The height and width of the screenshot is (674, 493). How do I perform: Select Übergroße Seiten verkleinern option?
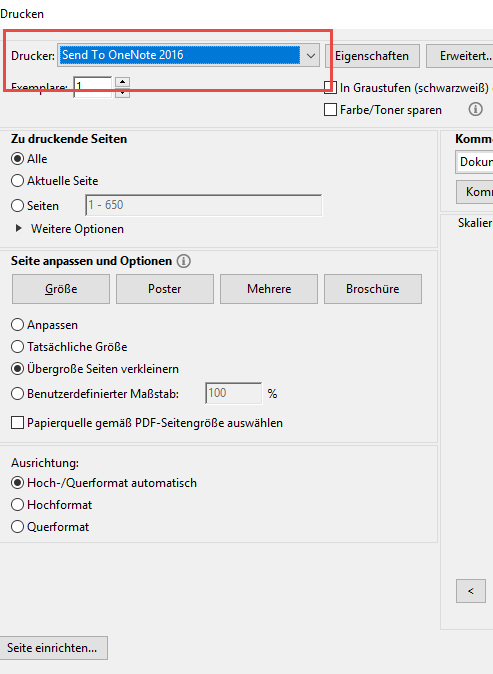click(x=17, y=369)
